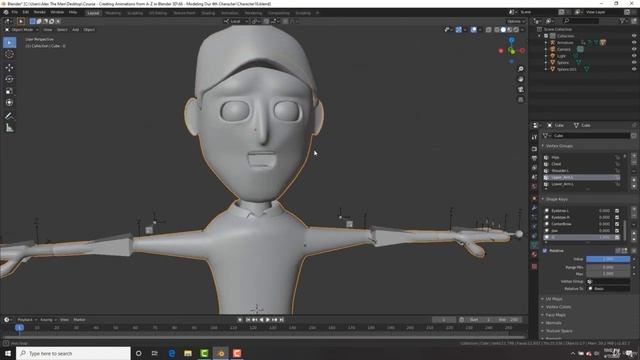Toggle visibility of Sphere.001 in outliner
Viewport: 640px width, 360px height.
point(634,69)
